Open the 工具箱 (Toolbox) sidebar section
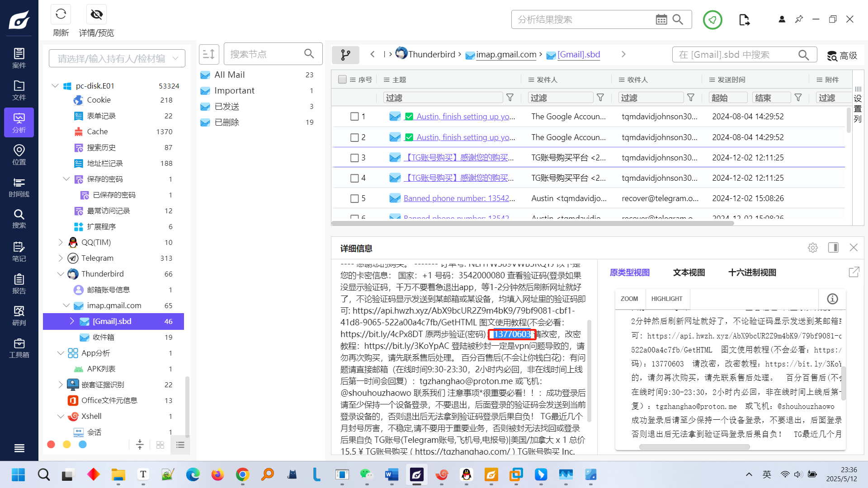Image resolution: width=868 pixels, height=488 pixels. tap(19, 348)
